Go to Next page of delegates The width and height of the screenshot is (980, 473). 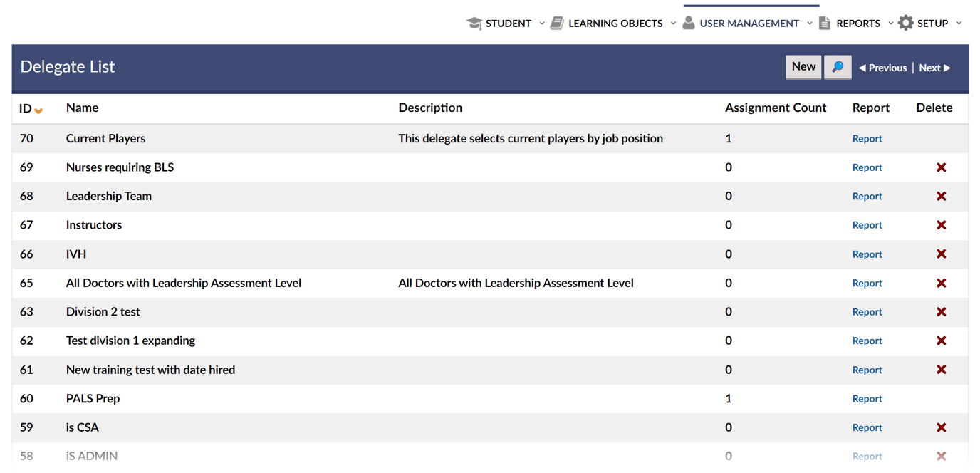point(934,68)
